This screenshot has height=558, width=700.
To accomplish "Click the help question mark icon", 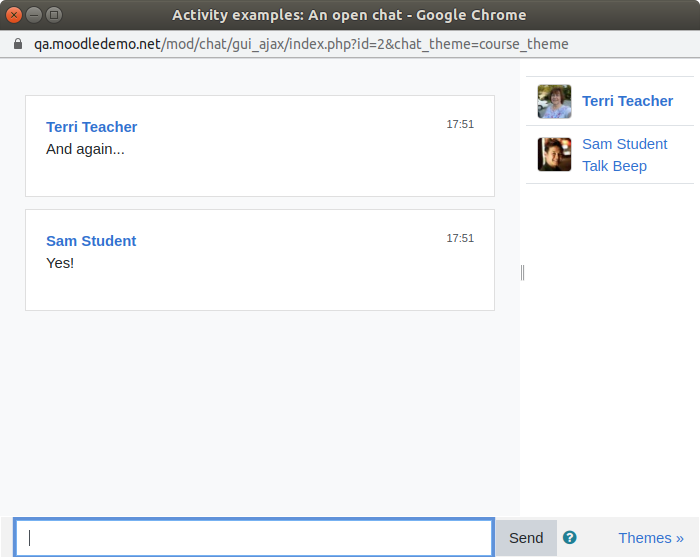I will (569, 537).
